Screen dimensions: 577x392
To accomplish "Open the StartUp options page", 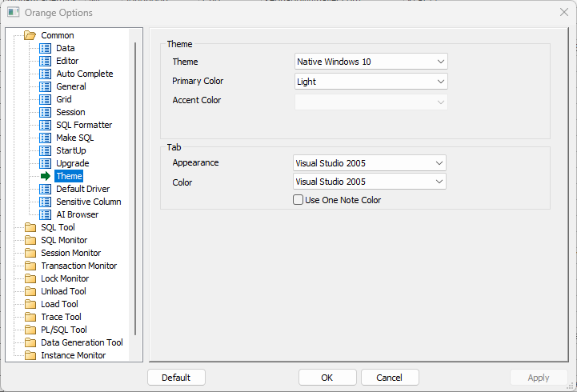I will pos(71,150).
